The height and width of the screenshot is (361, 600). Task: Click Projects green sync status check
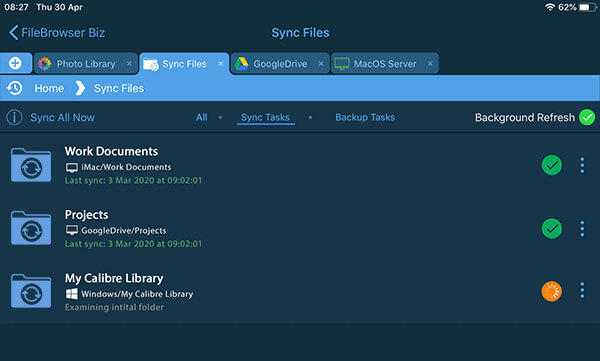[552, 229]
